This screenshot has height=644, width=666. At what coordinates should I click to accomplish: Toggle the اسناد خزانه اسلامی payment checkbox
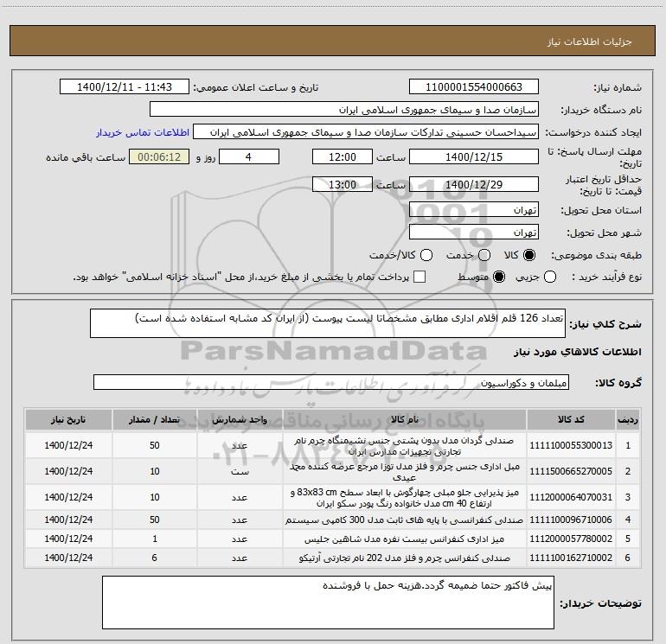point(419,277)
